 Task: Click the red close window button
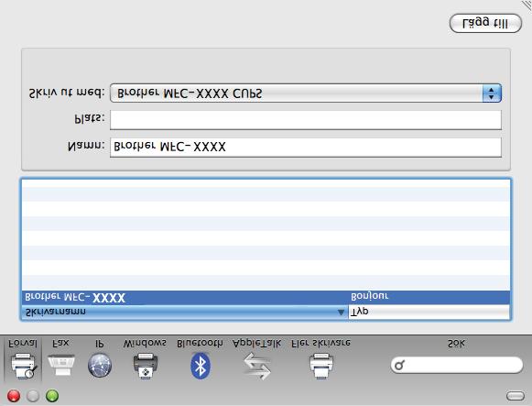tap(14, 396)
